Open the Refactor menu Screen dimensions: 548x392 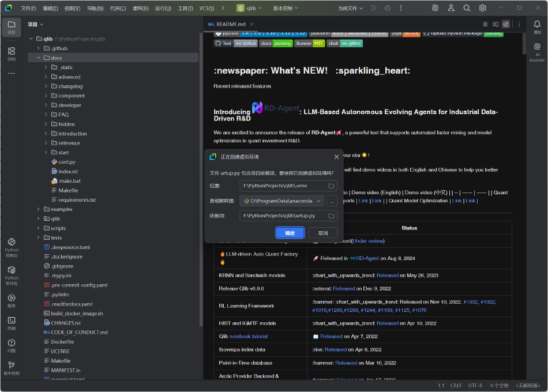(141, 8)
